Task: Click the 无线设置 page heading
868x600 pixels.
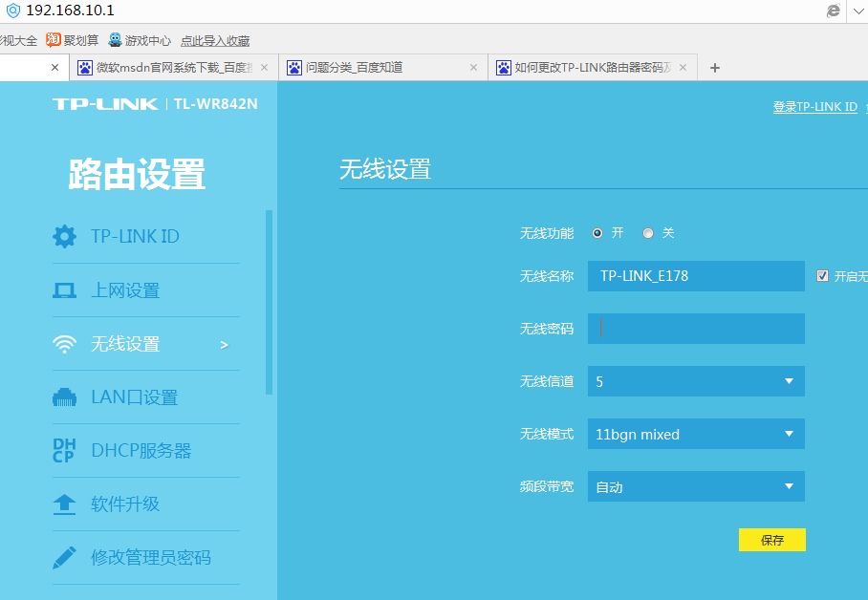Action: 385,169
